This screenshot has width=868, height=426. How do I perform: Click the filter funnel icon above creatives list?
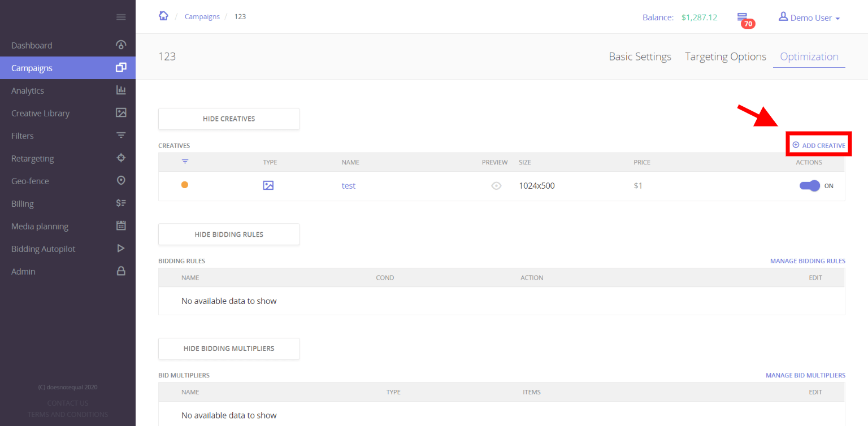185,162
